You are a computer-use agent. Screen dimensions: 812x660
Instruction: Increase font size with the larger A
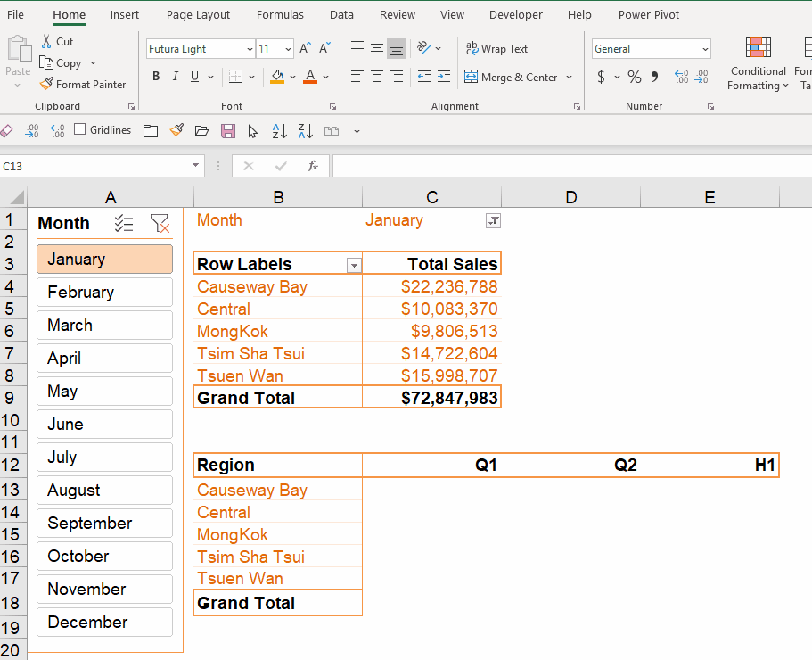[305, 49]
